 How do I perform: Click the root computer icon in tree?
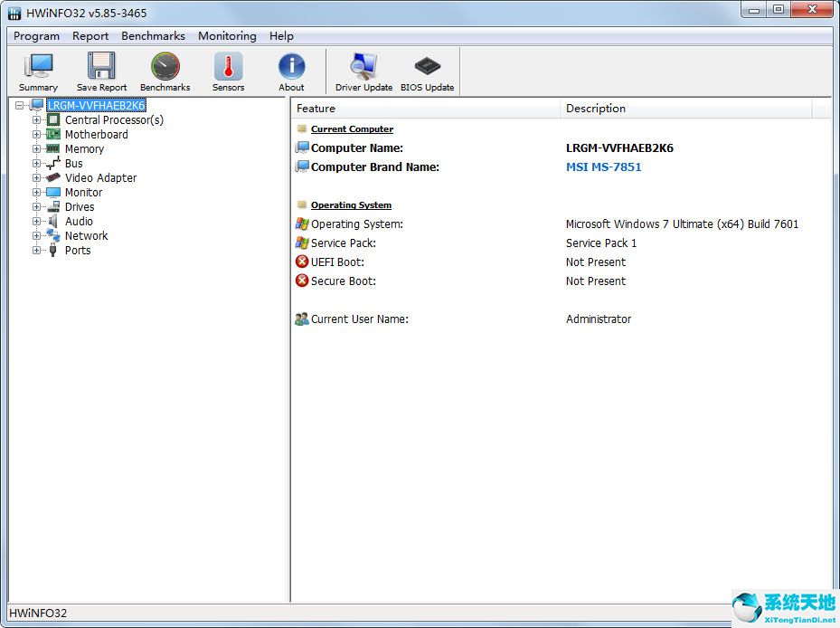pyautogui.click(x=36, y=105)
